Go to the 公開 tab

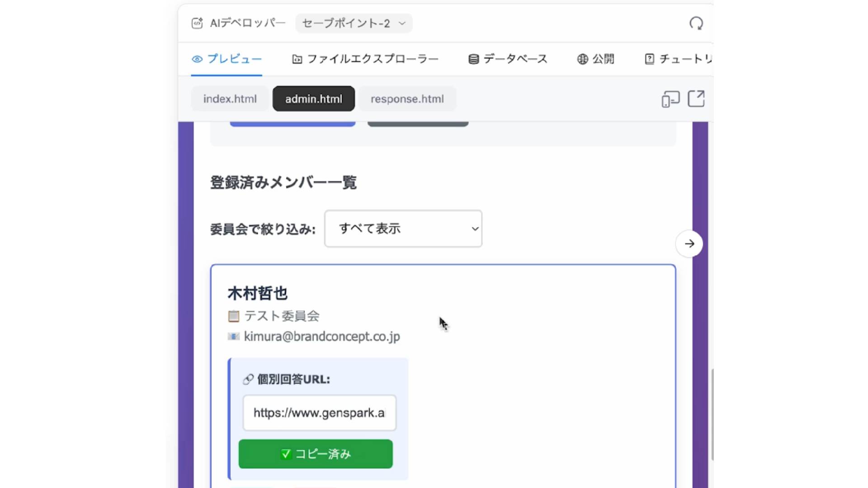[x=596, y=59]
